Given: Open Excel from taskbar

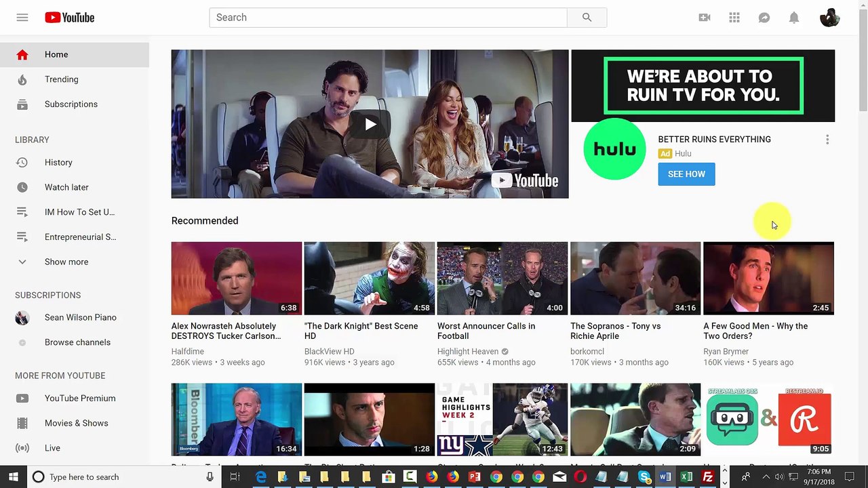Looking at the screenshot, I should tap(686, 477).
